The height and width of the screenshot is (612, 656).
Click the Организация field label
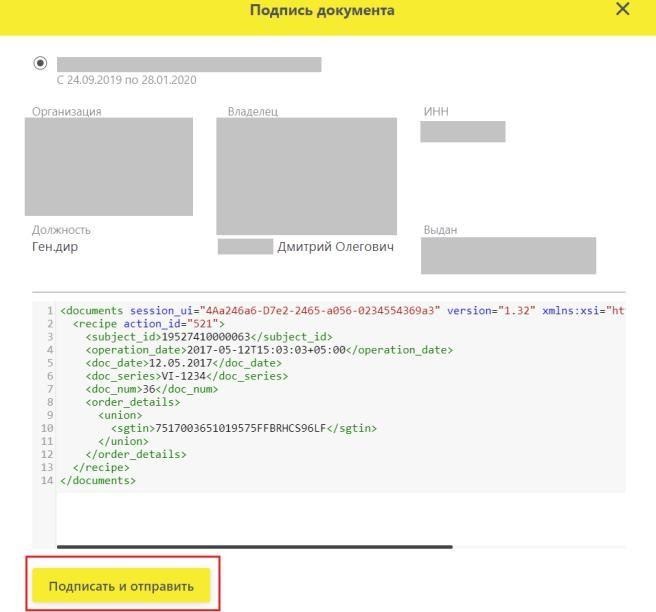67,111
